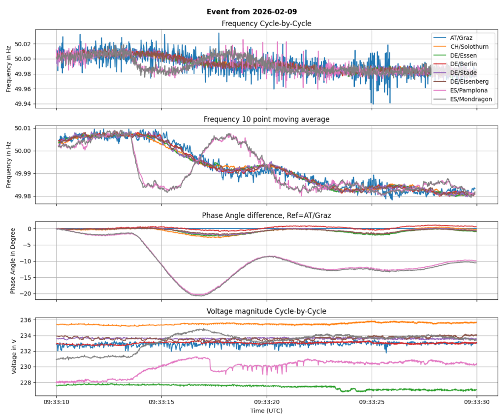Image resolution: width=504 pixels, height=420 pixels.
Task: Click the DE/Stade purple legend line
Action: 440,73
